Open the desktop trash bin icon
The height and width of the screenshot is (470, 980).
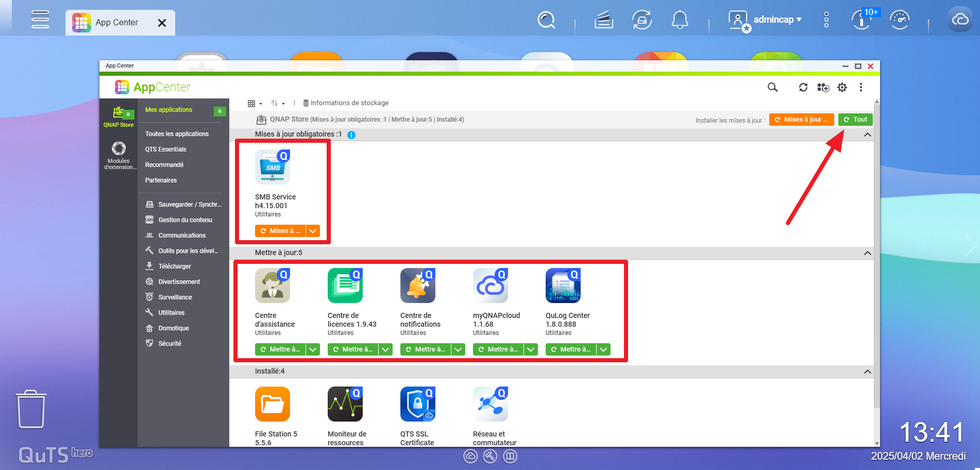tap(31, 409)
